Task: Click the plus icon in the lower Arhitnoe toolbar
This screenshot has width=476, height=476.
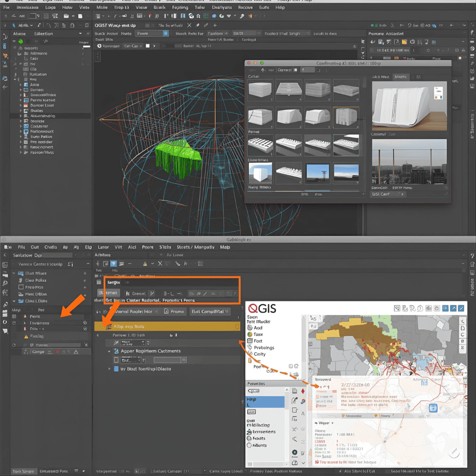Action: [x=98, y=264]
